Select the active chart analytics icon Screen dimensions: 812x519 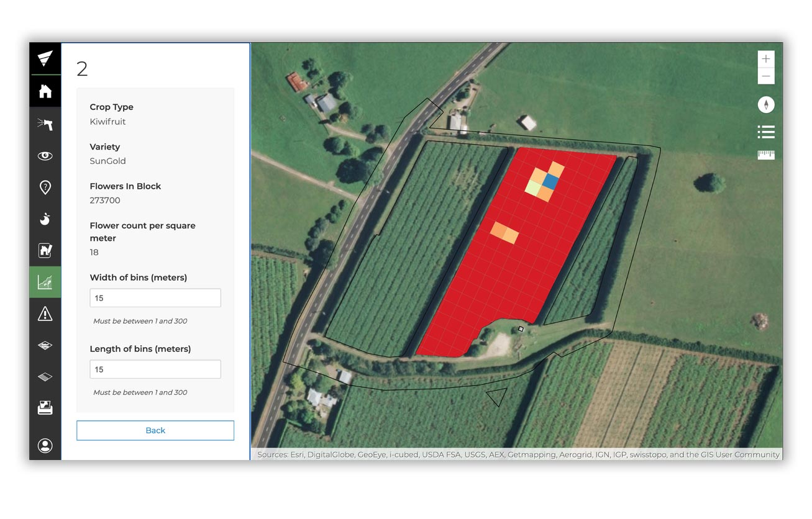45,282
